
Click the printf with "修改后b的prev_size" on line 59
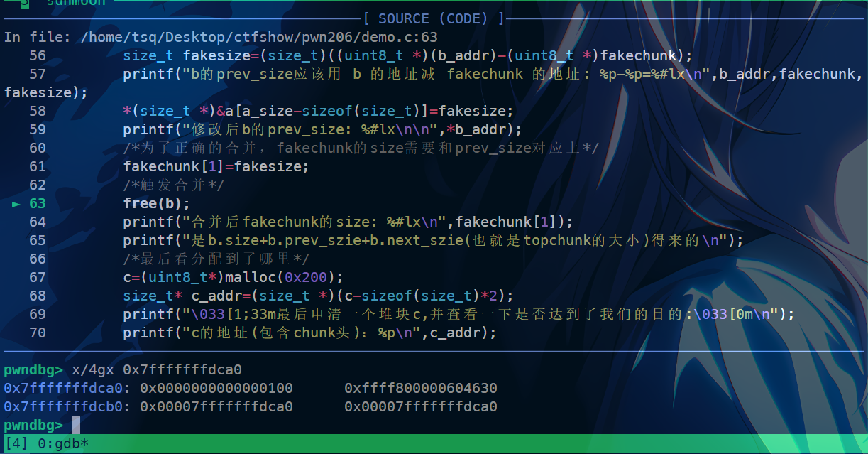pyautogui.click(x=322, y=129)
